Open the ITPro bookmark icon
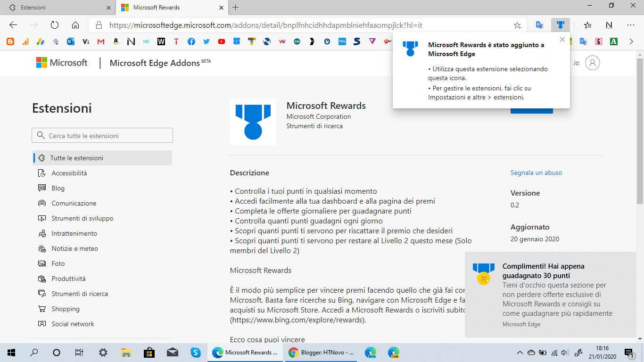 pyautogui.click(x=342, y=41)
